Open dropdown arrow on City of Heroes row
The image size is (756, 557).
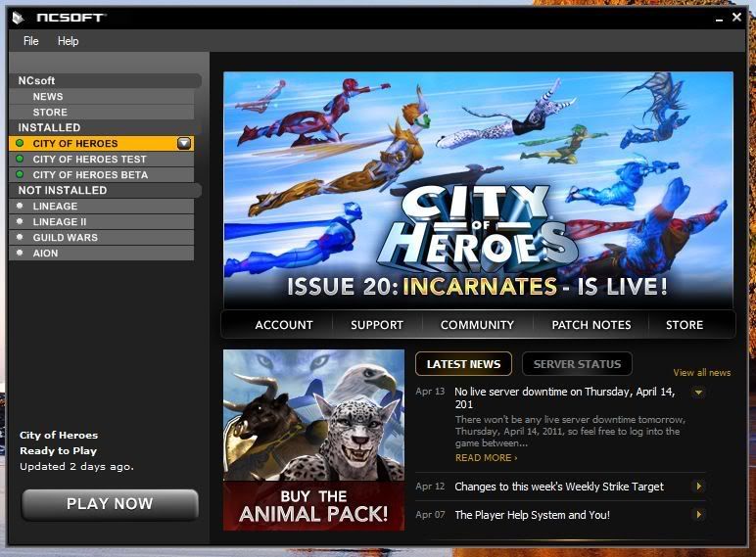pyautogui.click(x=184, y=143)
